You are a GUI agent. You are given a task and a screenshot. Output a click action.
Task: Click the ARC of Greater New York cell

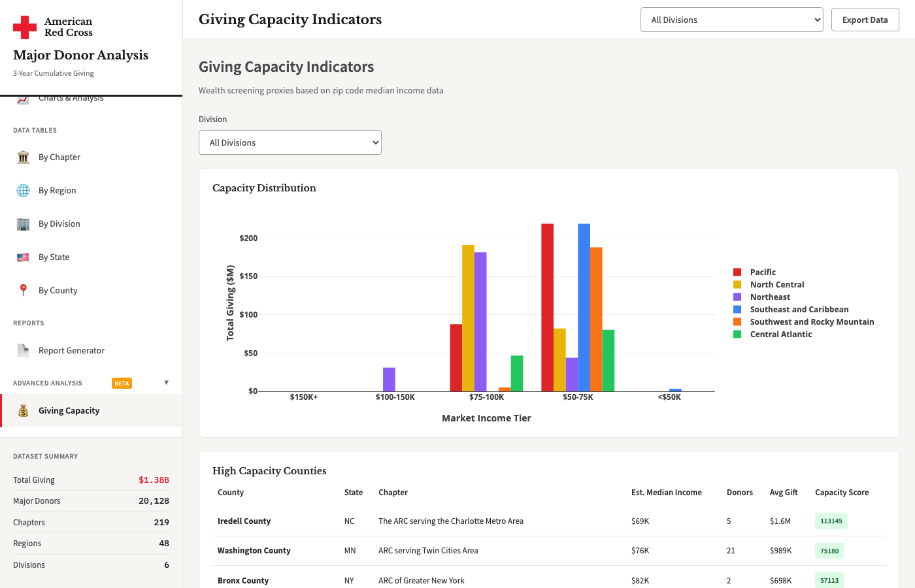click(x=422, y=581)
